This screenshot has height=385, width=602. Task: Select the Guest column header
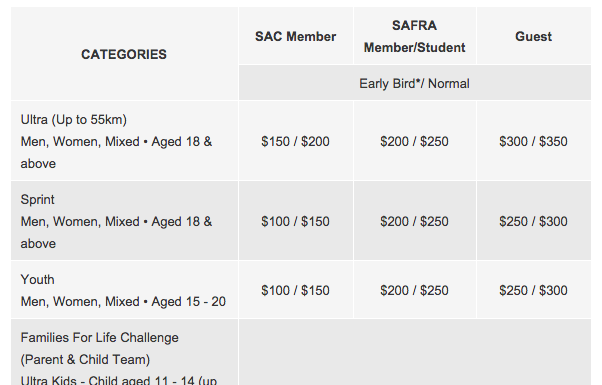point(534,36)
